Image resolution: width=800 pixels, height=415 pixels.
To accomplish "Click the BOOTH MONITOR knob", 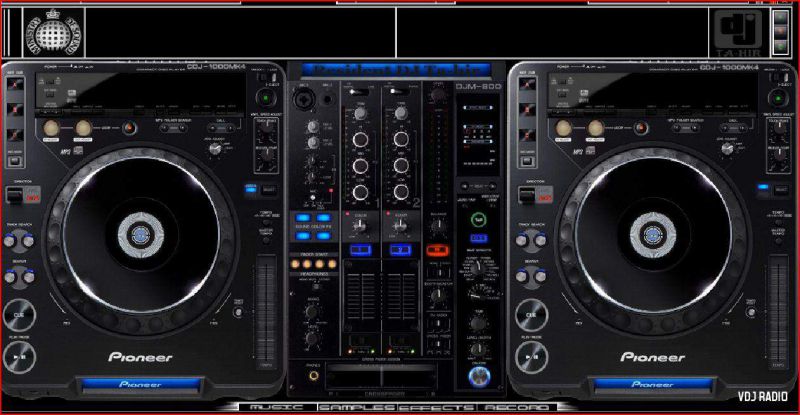I will [437, 295].
